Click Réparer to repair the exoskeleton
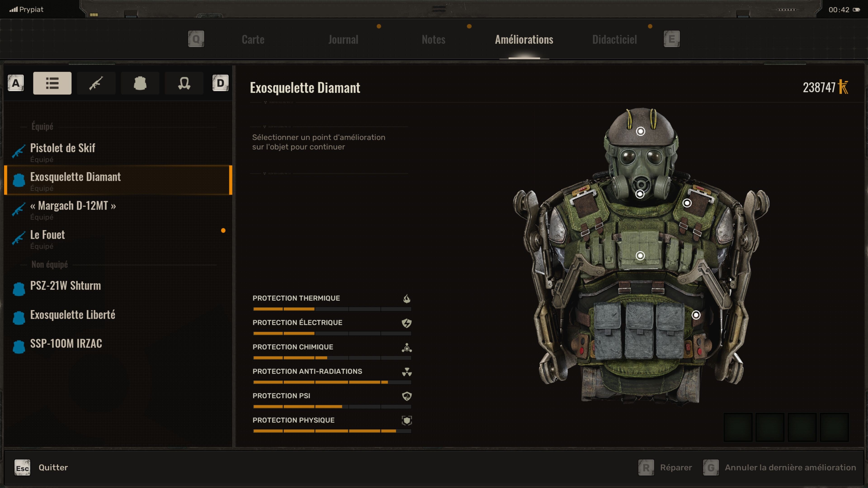868x488 pixels. click(x=676, y=467)
